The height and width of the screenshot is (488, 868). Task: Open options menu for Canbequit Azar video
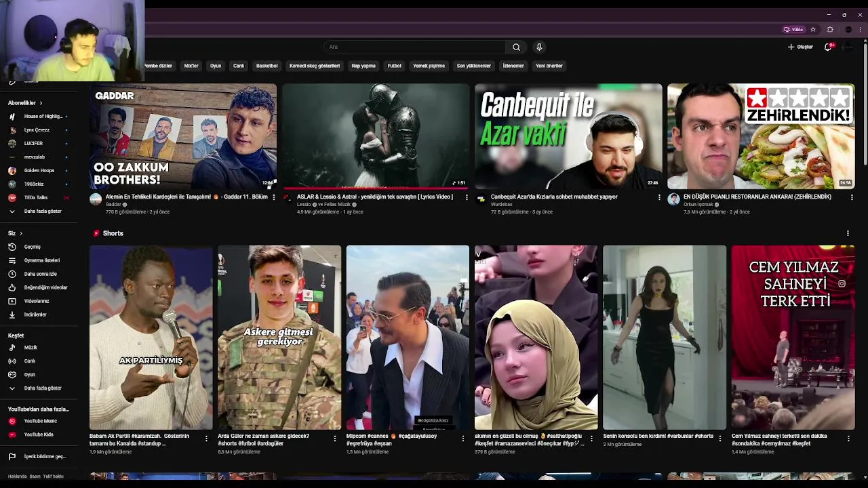[x=659, y=197]
